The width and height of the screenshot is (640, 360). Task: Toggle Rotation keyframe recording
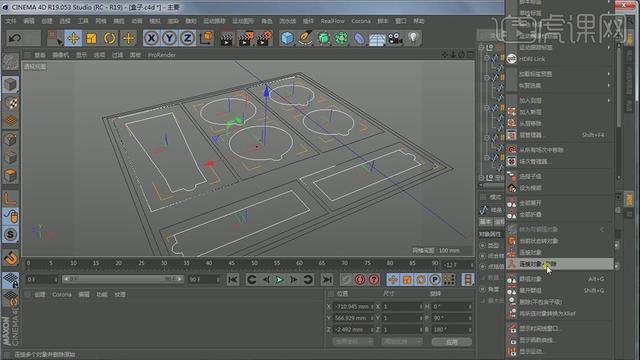(420, 280)
